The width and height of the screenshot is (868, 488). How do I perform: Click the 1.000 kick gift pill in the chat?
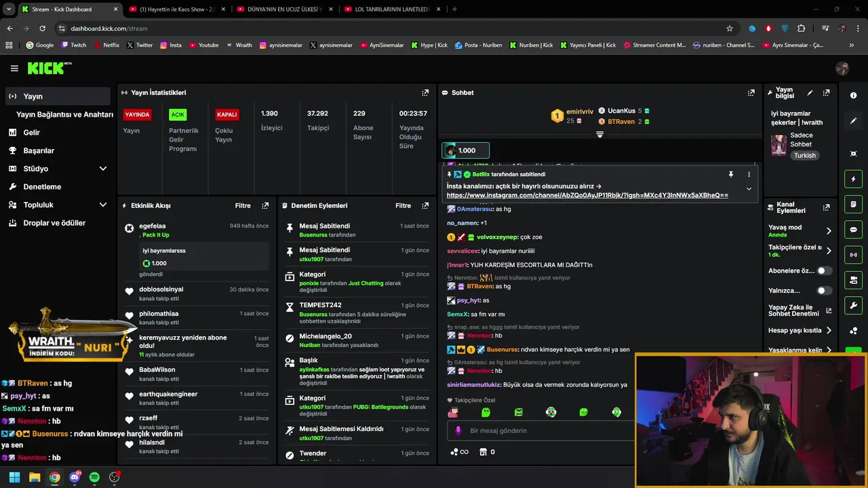tap(465, 150)
